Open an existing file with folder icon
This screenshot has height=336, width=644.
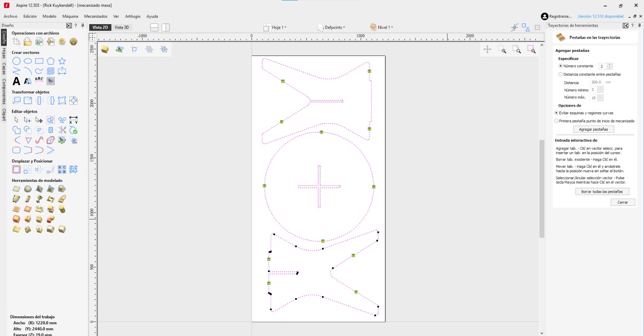tap(28, 41)
